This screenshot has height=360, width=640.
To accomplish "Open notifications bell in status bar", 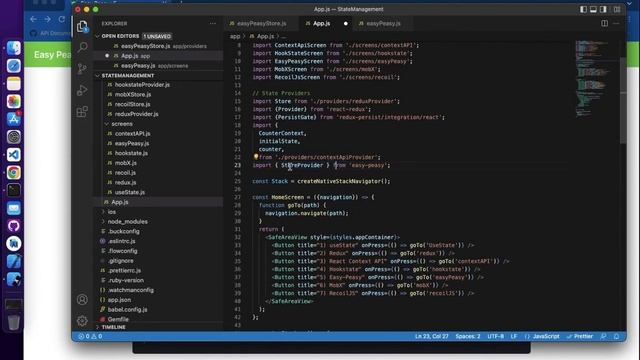I will (x=616, y=336).
